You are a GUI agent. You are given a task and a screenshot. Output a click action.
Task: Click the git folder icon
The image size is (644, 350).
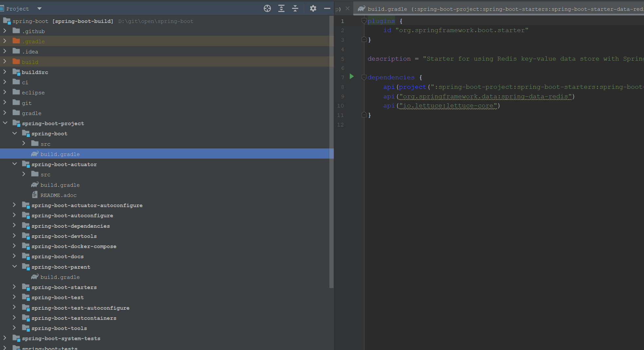(16, 103)
